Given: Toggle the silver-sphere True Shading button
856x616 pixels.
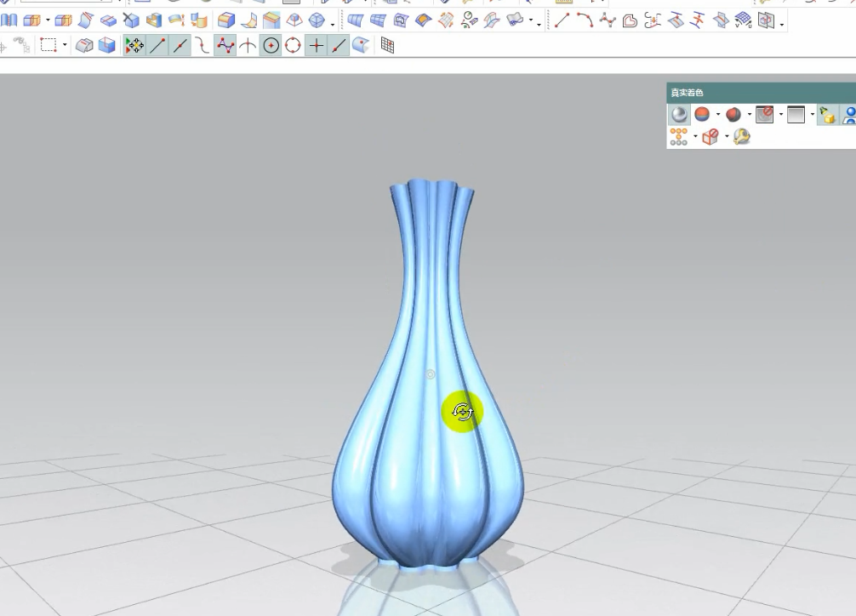Looking at the screenshot, I should click(x=679, y=114).
